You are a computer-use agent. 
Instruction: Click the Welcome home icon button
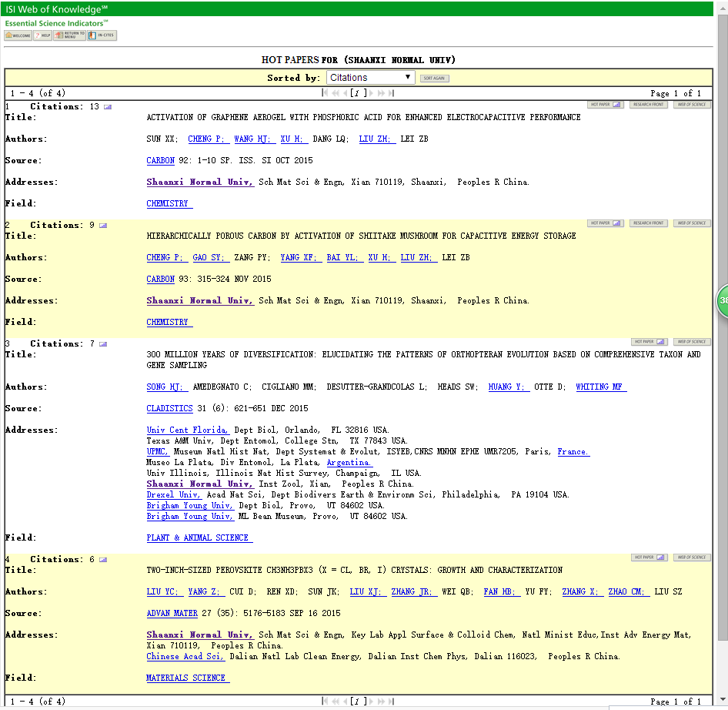18,35
